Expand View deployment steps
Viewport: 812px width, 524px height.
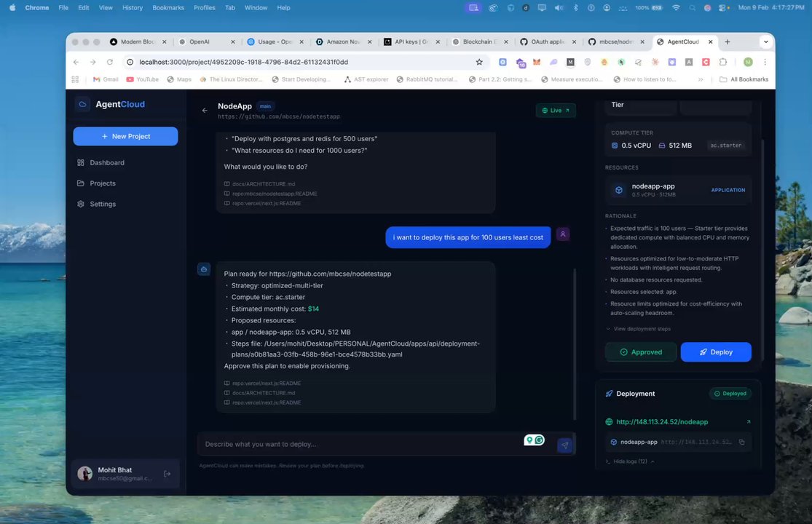click(638, 329)
